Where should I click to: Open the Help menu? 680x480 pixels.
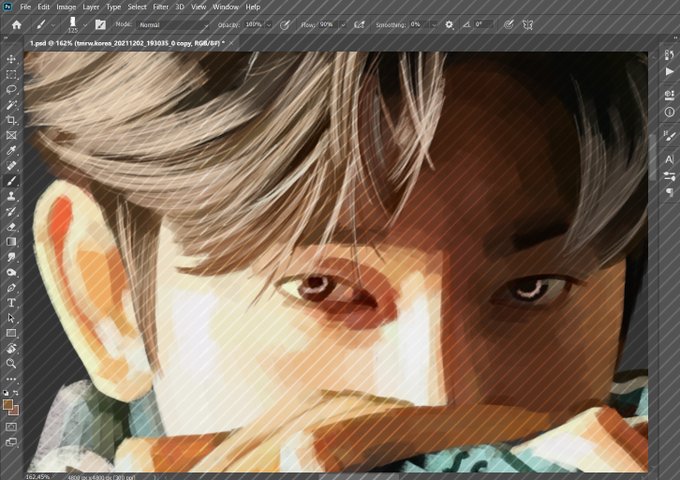tap(253, 7)
